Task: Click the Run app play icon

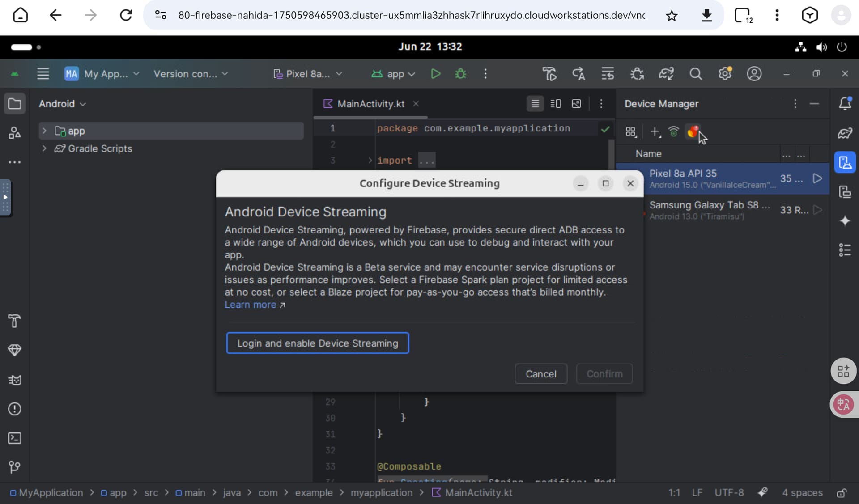Action: pos(435,74)
